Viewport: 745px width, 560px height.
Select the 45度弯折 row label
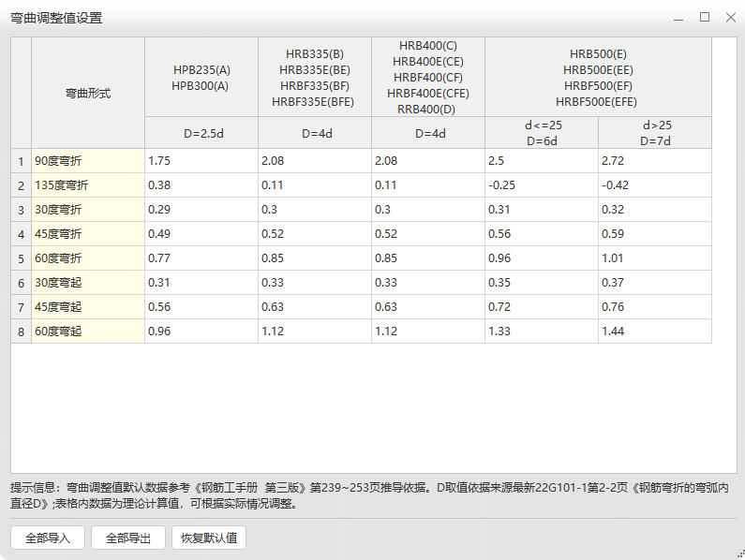pyautogui.click(x=88, y=234)
